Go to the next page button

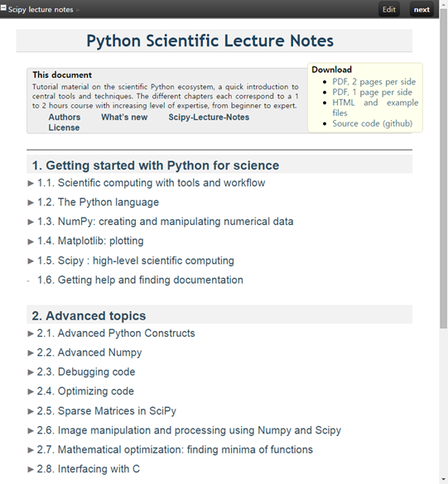click(422, 9)
